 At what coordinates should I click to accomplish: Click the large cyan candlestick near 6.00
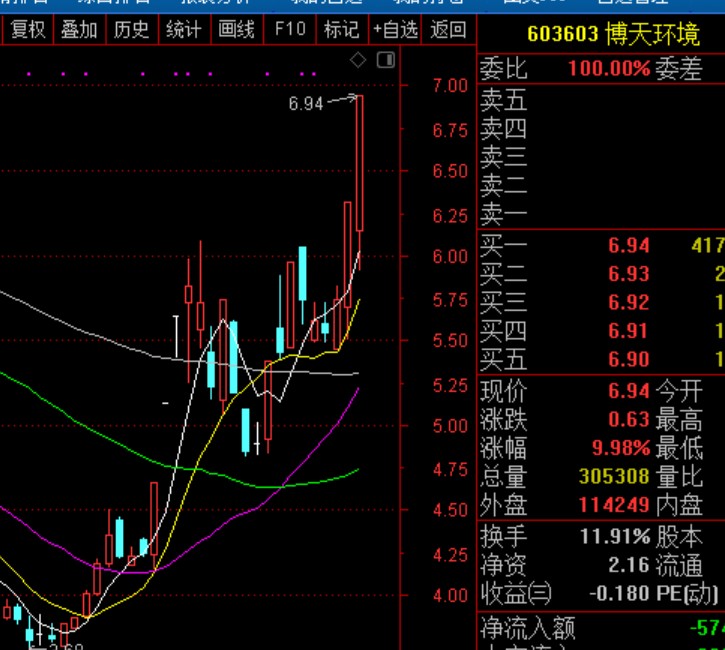pos(302,274)
